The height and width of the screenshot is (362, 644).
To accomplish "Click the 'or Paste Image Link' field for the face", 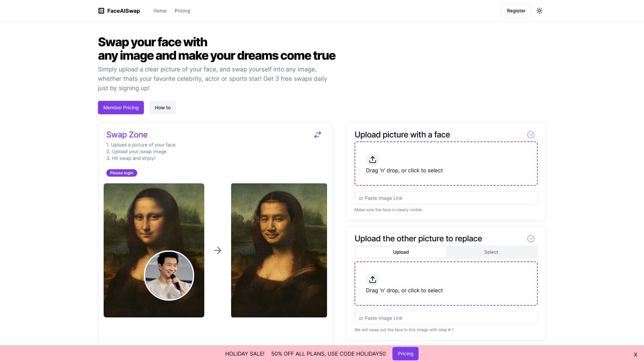I will tap(445, 198).
